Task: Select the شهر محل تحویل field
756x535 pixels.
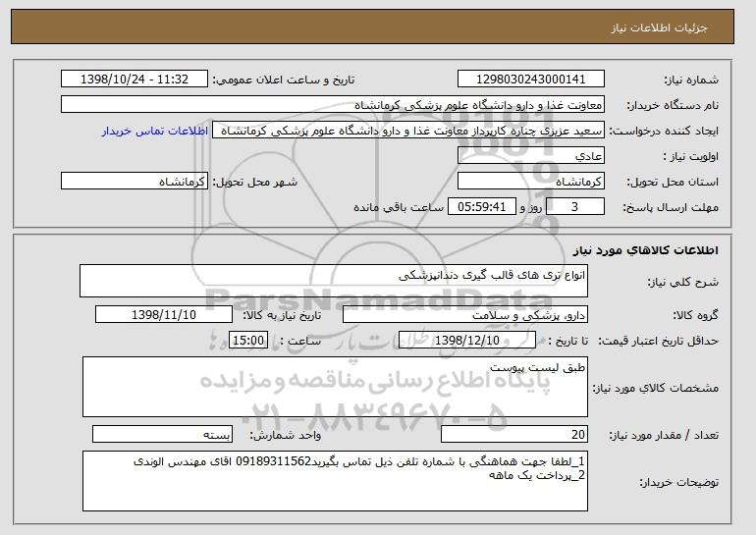Action: (135, 182)
